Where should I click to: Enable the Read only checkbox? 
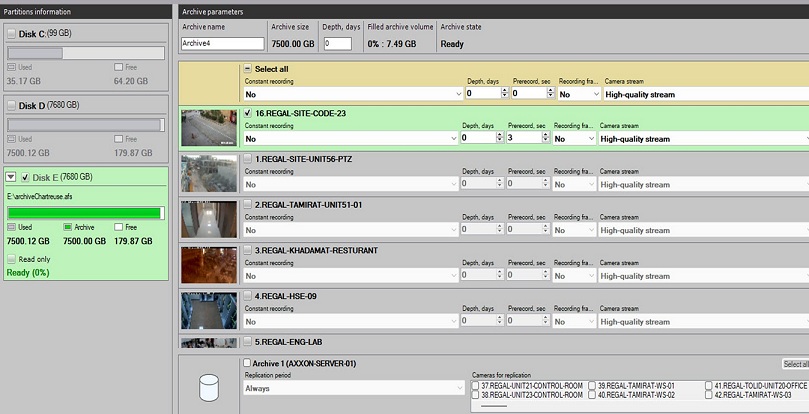pyautogui.click(x=11, y=257)
